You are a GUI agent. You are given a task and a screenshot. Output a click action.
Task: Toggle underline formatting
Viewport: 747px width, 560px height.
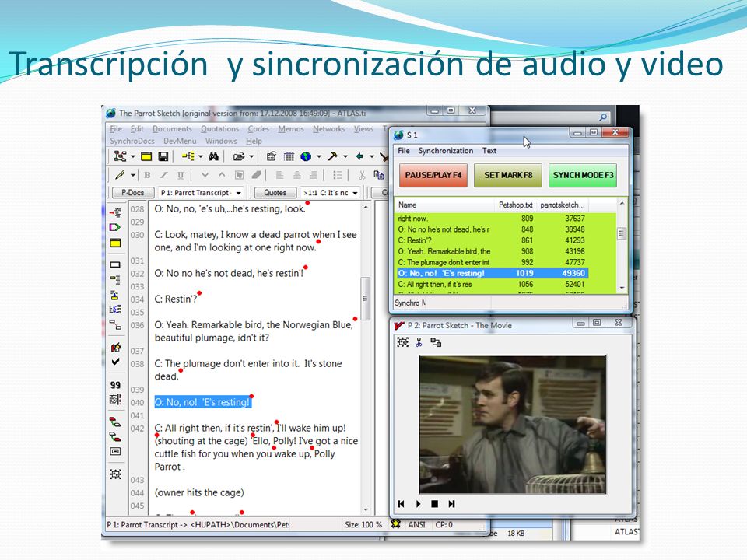pyautogui.click(x=181, y=175)
